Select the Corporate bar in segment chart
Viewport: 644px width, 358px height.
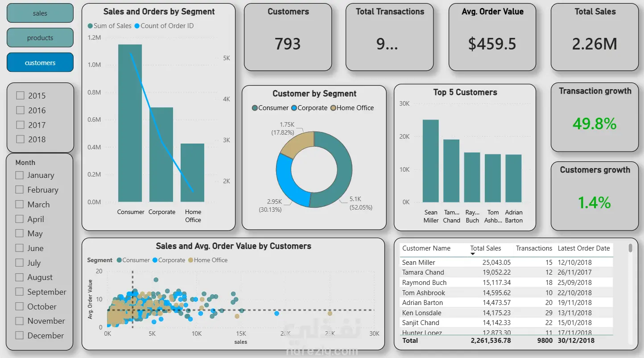(x=161, y=155)
